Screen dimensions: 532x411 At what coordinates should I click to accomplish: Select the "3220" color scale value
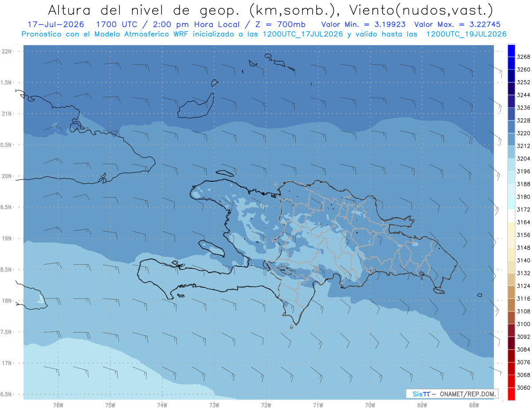524,133
